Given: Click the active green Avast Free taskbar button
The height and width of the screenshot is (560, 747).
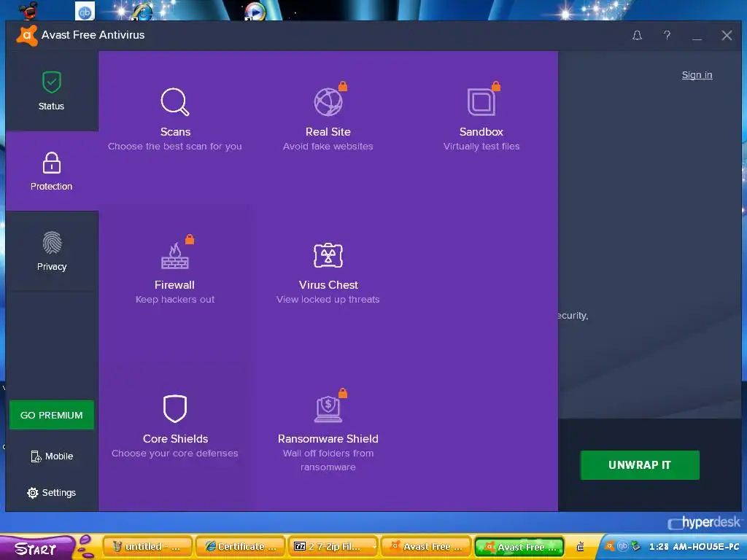Looking at the screenshot, I should (519, 547).
